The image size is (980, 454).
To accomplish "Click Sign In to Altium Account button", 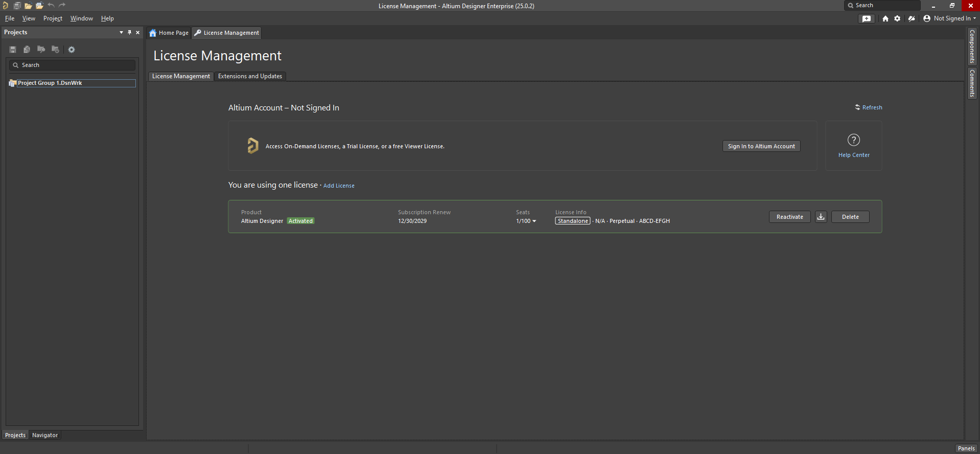I will (x=761, y=146).
